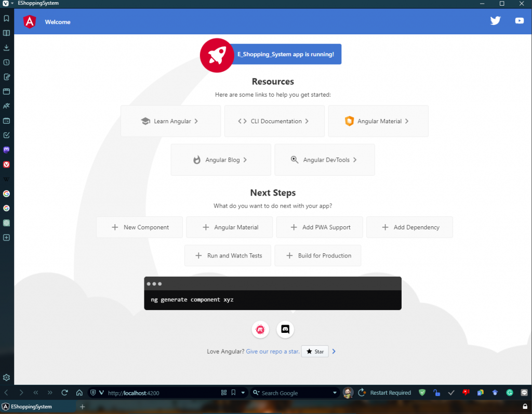Open the Window panel in the sidebar
The image size is (532, 414).
pyautogui.click(x=6, y=92)
